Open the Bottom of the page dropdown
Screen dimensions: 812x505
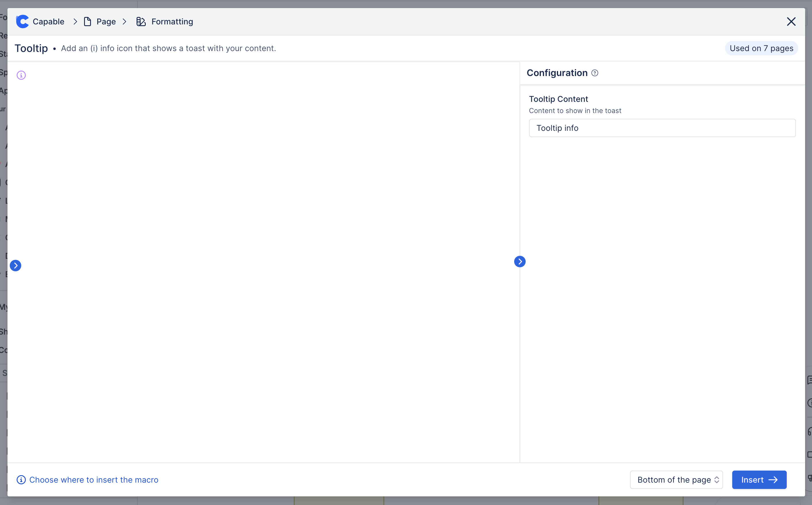(676, 480)
